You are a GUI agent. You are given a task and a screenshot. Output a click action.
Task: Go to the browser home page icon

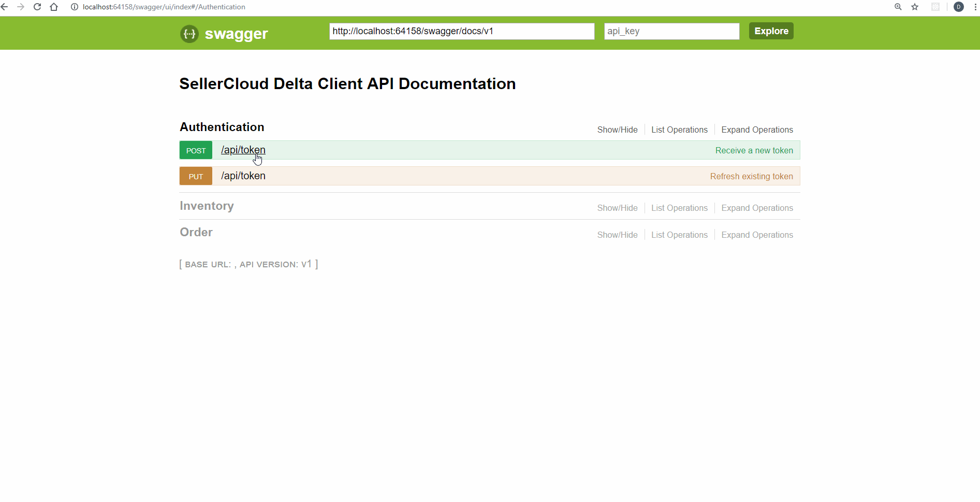click(54, 7)
